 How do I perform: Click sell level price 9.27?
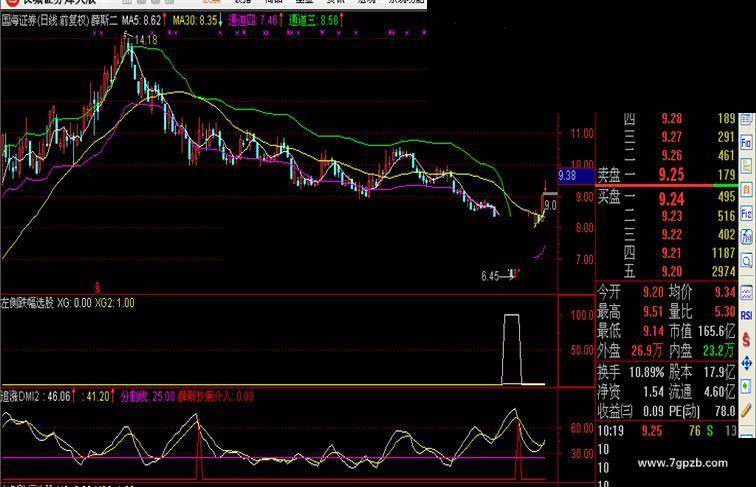pos(672,137)
